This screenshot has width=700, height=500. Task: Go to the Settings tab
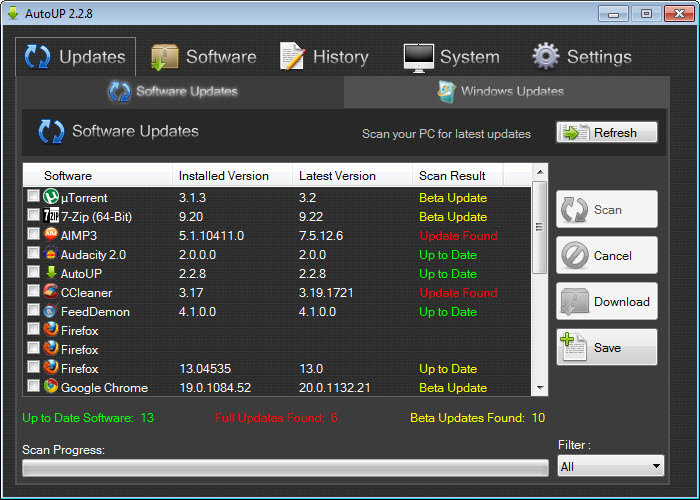click(582, 57)
